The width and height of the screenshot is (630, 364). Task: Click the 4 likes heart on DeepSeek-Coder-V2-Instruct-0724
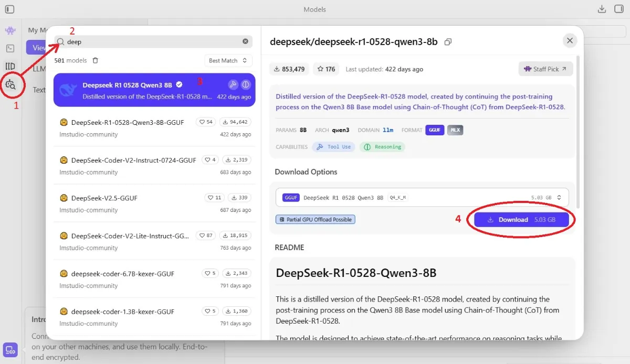tap(211, 160)
